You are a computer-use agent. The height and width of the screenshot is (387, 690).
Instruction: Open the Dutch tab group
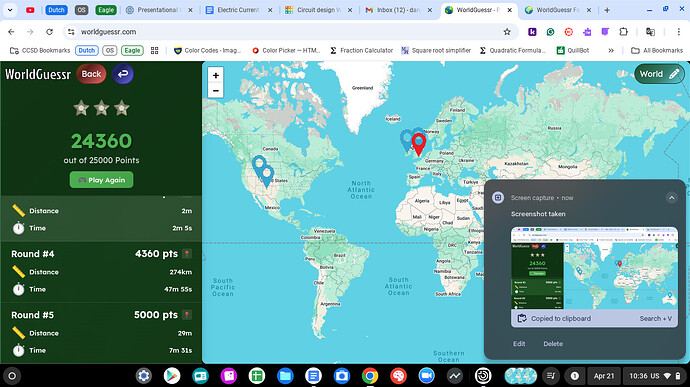click(x=56, y=10)
